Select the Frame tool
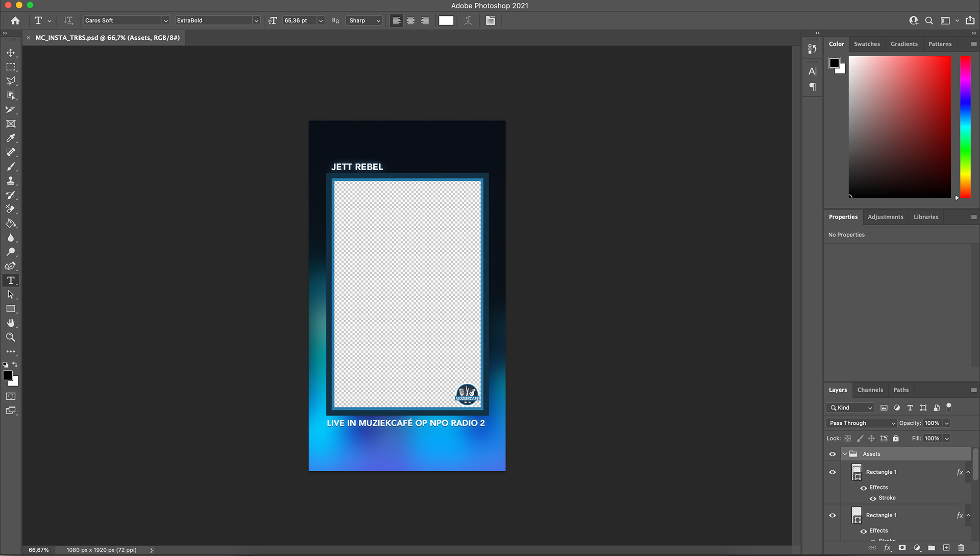The width and height of the screenshot is (980, 556). coord(11,124)
